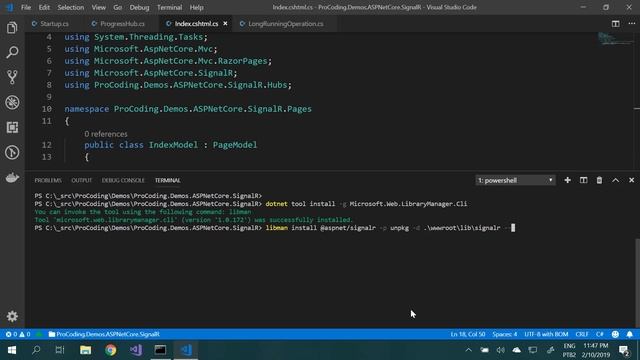This screenshot has width=640, height=360.
Task: Change indentation via Spaces: 4
Action: click(504, 334)
